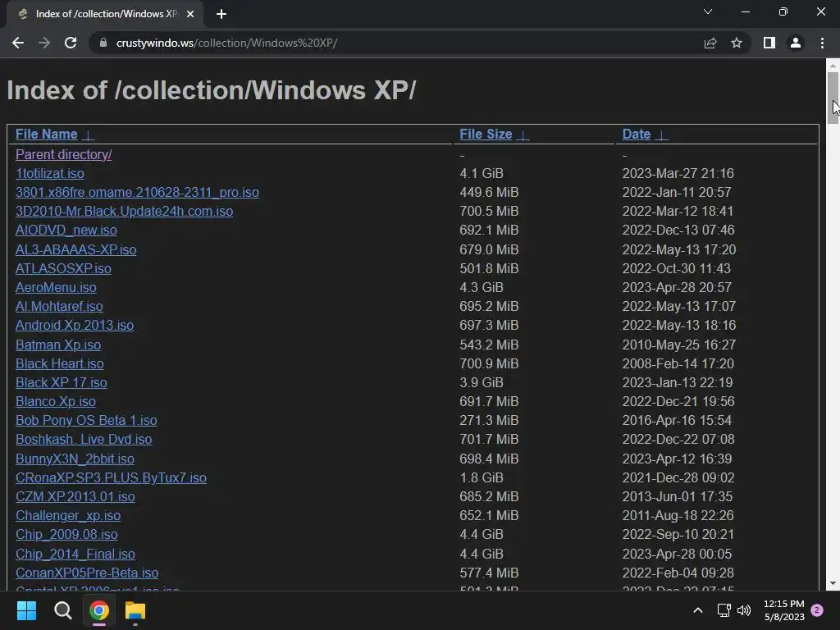This screenshot has width=840, height=630.
Task: Click the Date descending arrow
Action: tap(662, 135)
